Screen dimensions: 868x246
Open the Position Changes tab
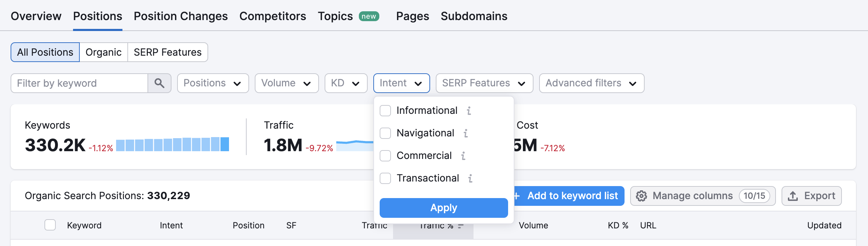(x=181, y=16)
